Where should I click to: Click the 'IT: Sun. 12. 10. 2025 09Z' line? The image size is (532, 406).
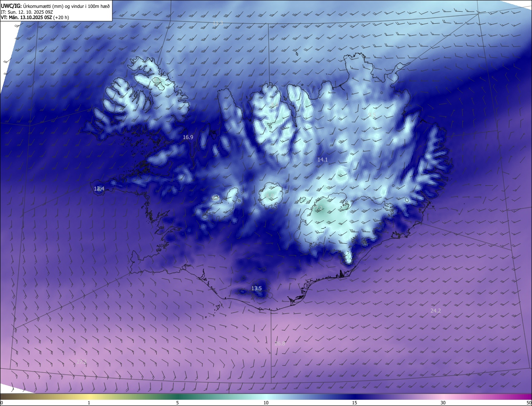pyautogui.click(x=27, y=12)
